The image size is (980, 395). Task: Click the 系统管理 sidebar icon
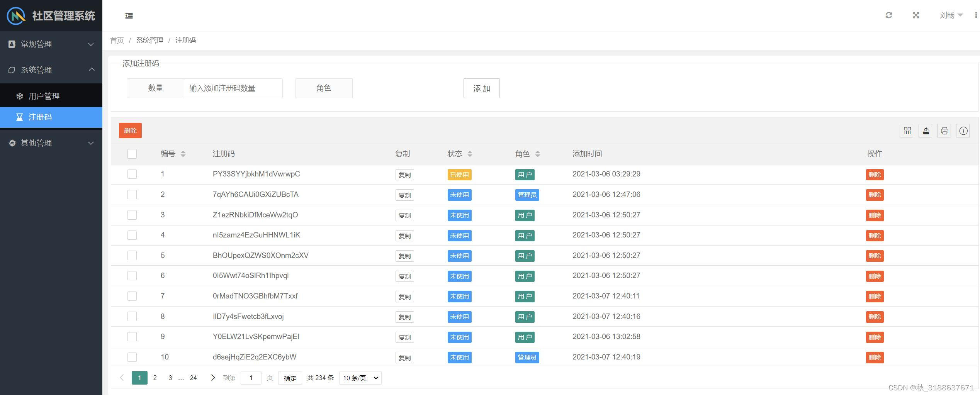[12, 70]
